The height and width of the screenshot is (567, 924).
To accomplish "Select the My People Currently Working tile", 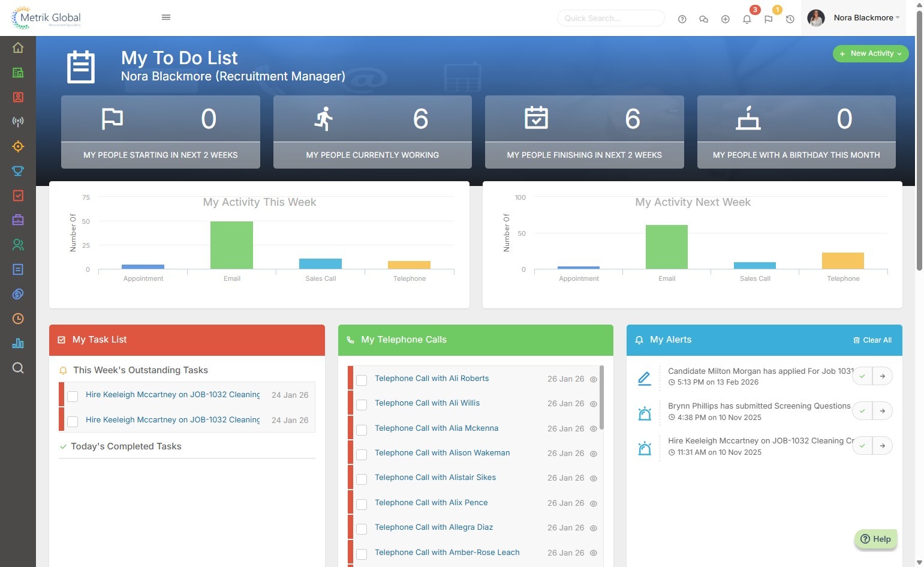I will (372, 132).
